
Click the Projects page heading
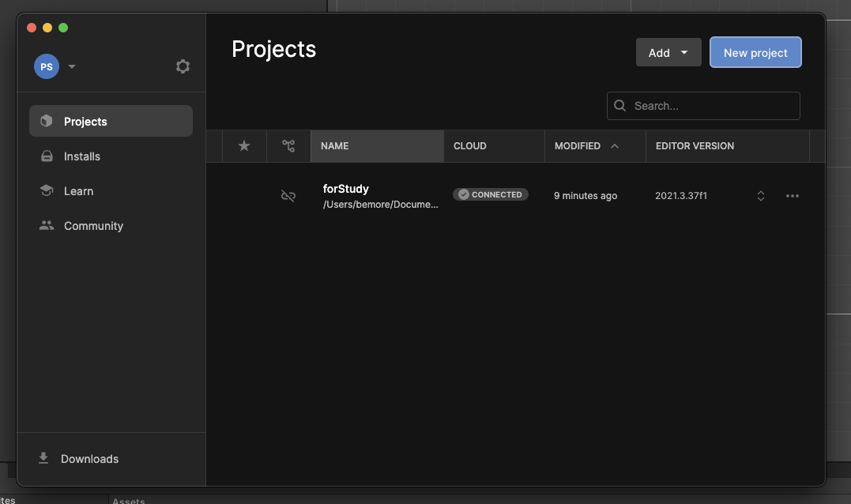pos(273,49)
